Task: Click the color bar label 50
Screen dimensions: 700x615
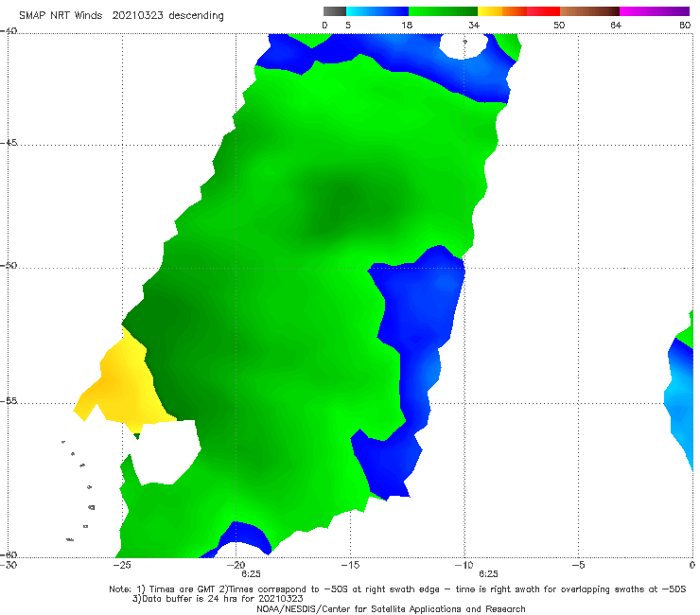Action: (559, 25)
